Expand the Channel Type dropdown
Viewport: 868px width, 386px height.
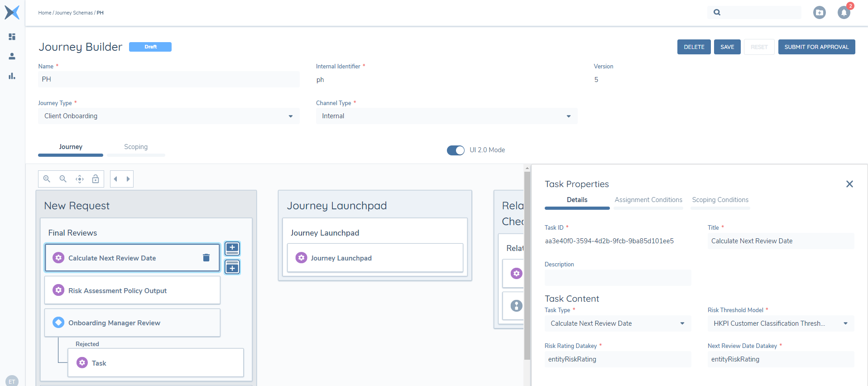click(x=568, y=116)
